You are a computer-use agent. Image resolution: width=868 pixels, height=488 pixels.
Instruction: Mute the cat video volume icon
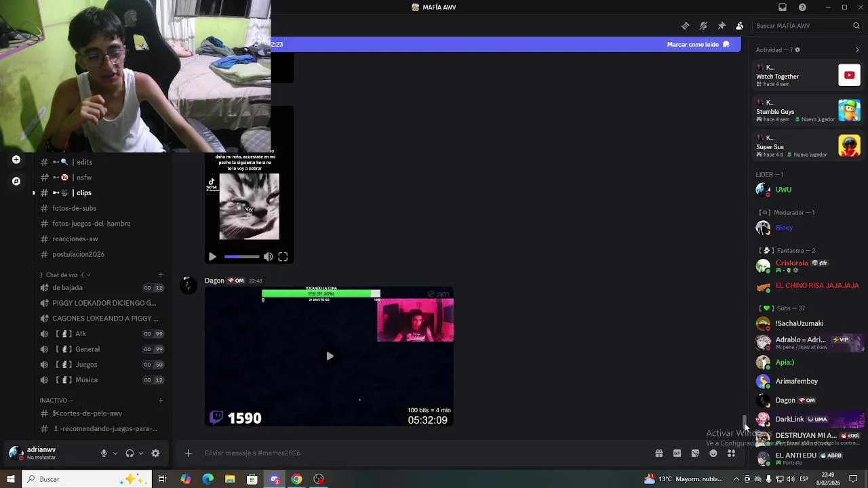269,257
